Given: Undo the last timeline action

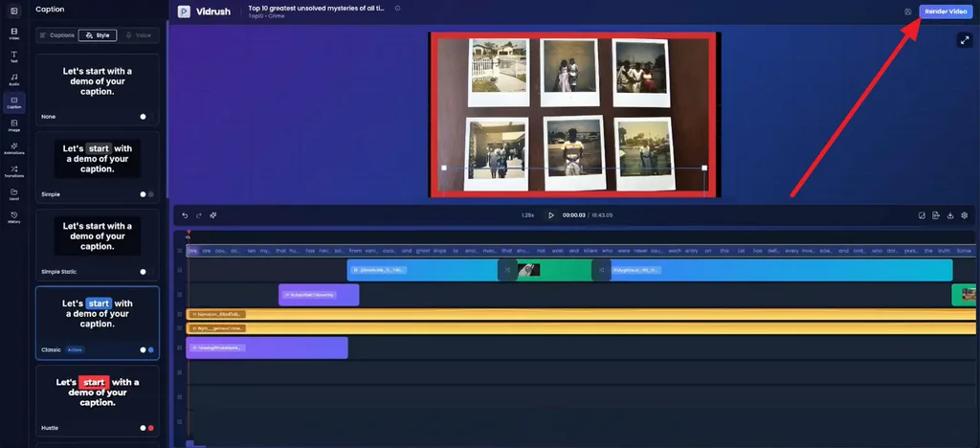Looking at the screenshot, I should 185,215.
